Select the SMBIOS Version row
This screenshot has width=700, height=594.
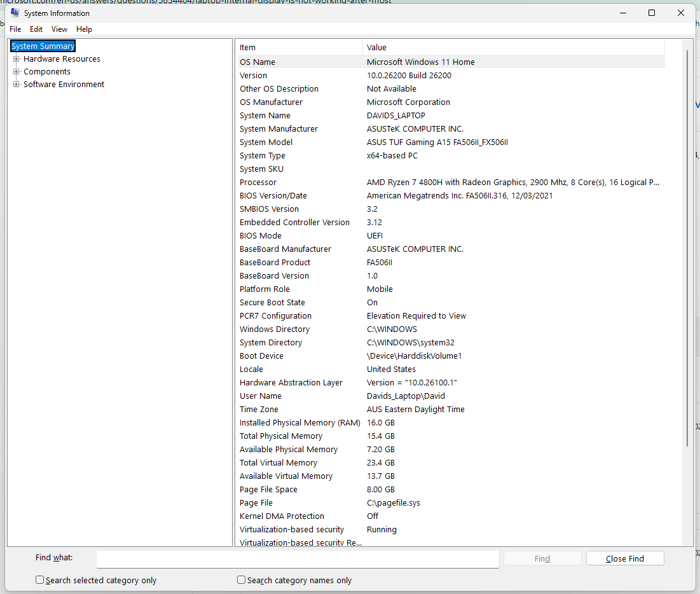[450, 209]
